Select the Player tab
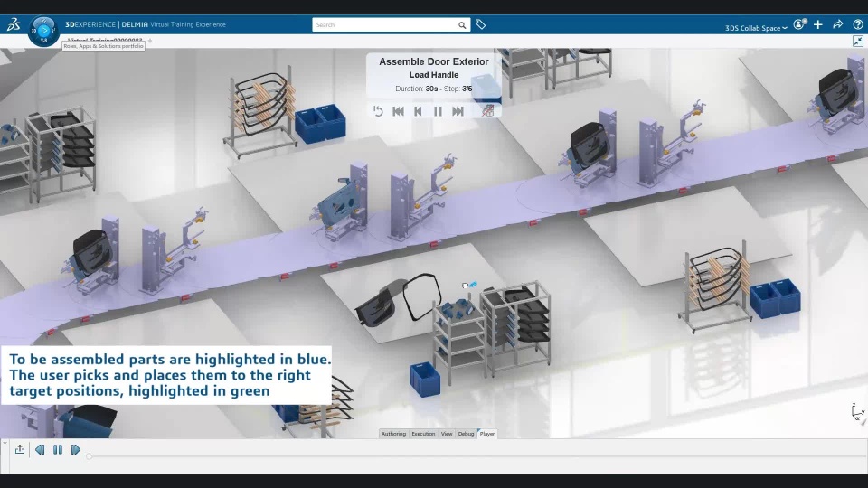The height and width of the screenshot is (488, 868). (487, 434)
